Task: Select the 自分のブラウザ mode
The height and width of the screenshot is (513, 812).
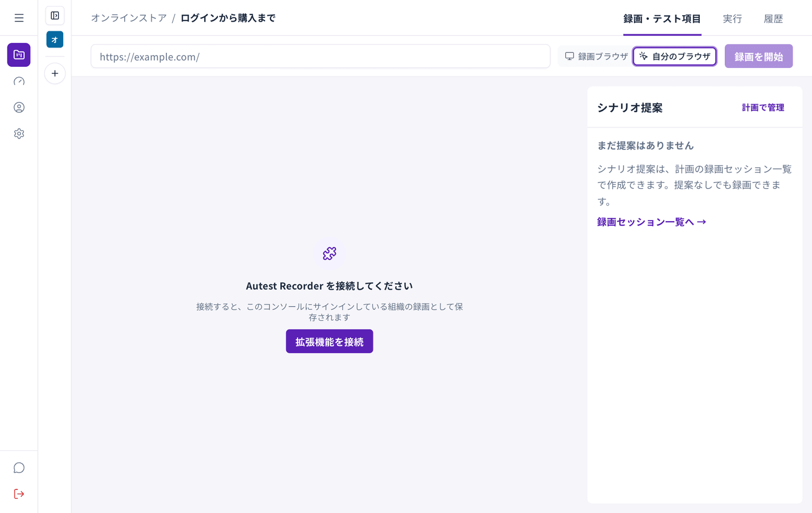Action: pyautogui.click(x=675, y=56)
